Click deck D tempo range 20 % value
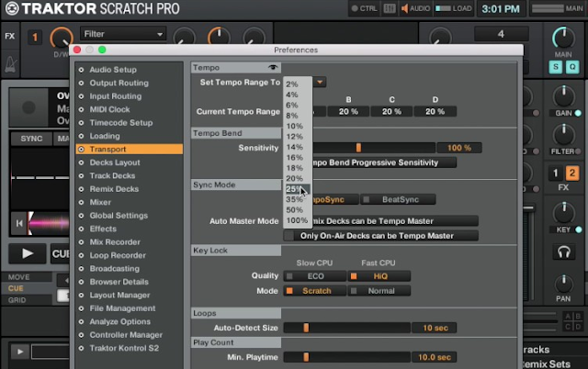Viewport: 588px width, 369px height. point(435,112)
